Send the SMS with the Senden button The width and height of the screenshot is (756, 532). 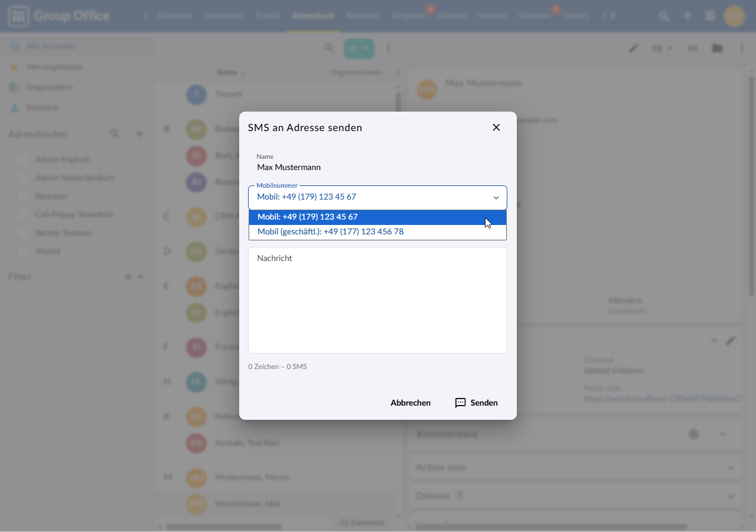click(x=476, y=403)
